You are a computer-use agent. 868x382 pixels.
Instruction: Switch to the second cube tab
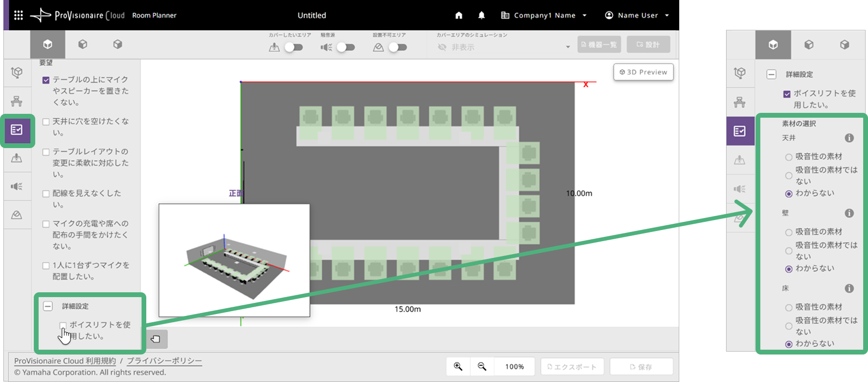(x=83, y=44)
